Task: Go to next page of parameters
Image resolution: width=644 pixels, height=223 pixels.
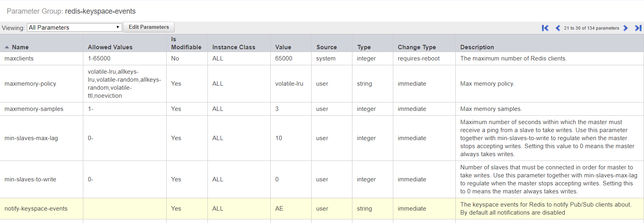Action: coord(626,28)
